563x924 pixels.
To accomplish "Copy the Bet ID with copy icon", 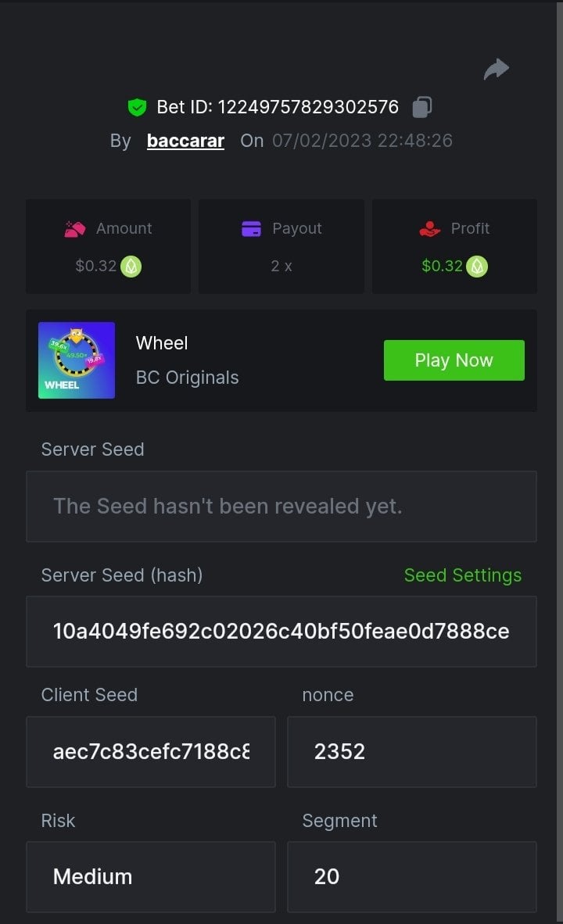I will [x=422, y=106].
